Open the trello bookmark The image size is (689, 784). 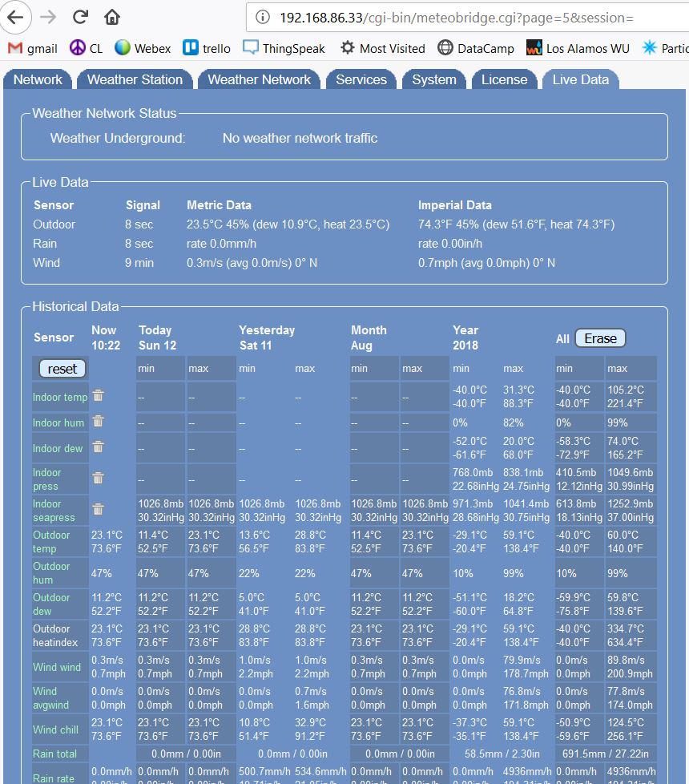207,48
